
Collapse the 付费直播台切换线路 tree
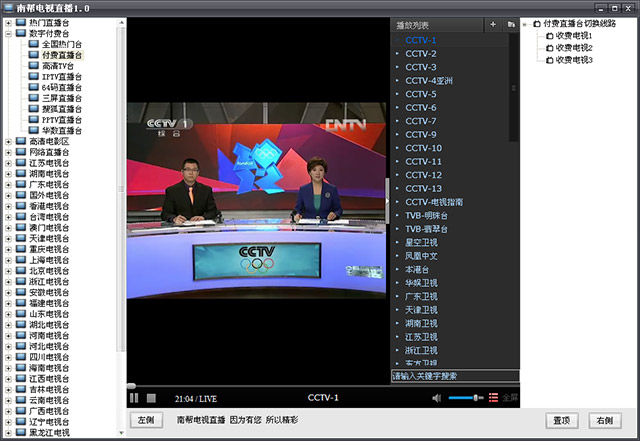(x=525, y=24)
